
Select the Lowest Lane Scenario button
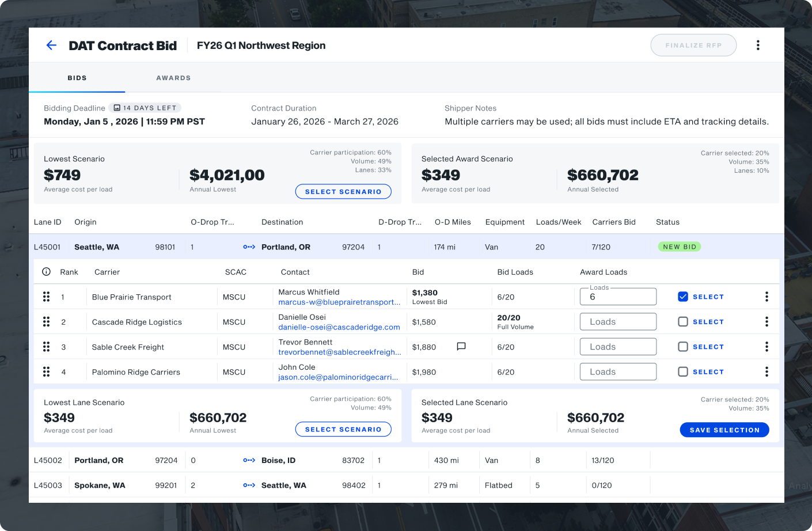[x=343, y=430]
